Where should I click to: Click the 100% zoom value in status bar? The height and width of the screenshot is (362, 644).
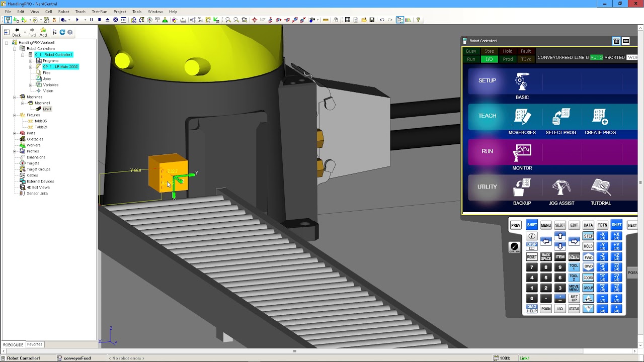[505, 358]
